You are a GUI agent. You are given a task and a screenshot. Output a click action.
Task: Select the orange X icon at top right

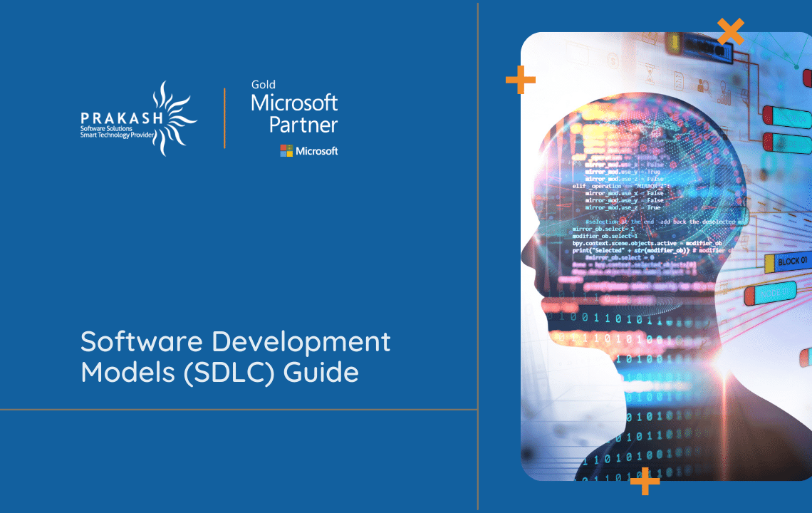pos(731,31)
